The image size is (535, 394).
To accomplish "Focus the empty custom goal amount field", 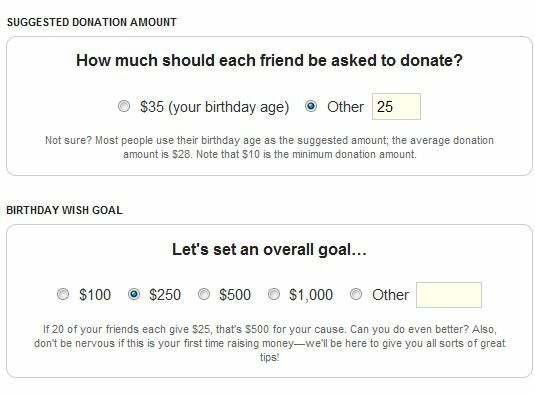I will pyautogui.click(x=449, y=295).
